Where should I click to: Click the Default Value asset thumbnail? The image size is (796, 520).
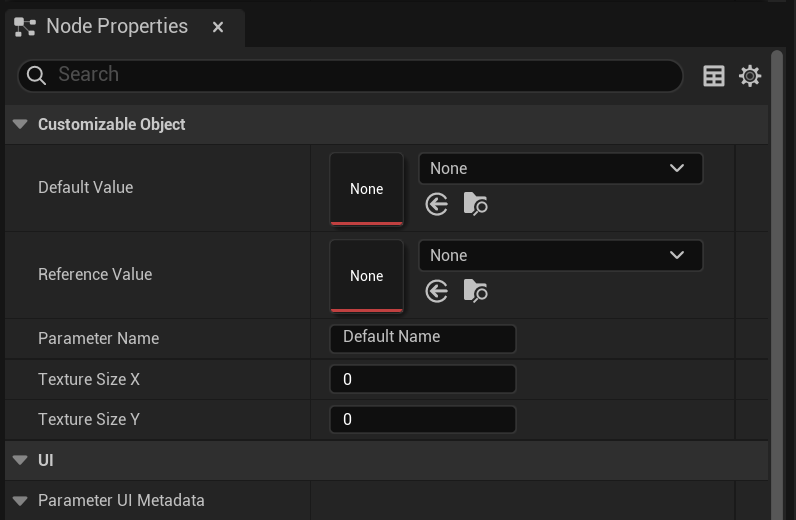[x=367, y=189]
